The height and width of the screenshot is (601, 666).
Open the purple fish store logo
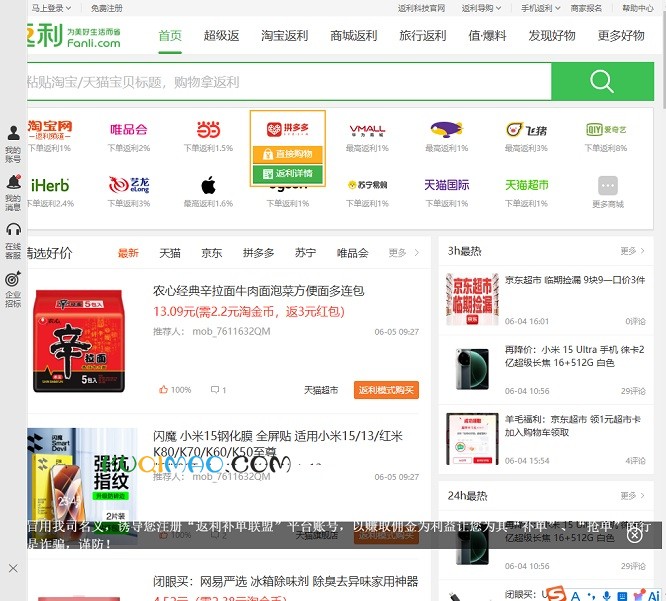446,129
